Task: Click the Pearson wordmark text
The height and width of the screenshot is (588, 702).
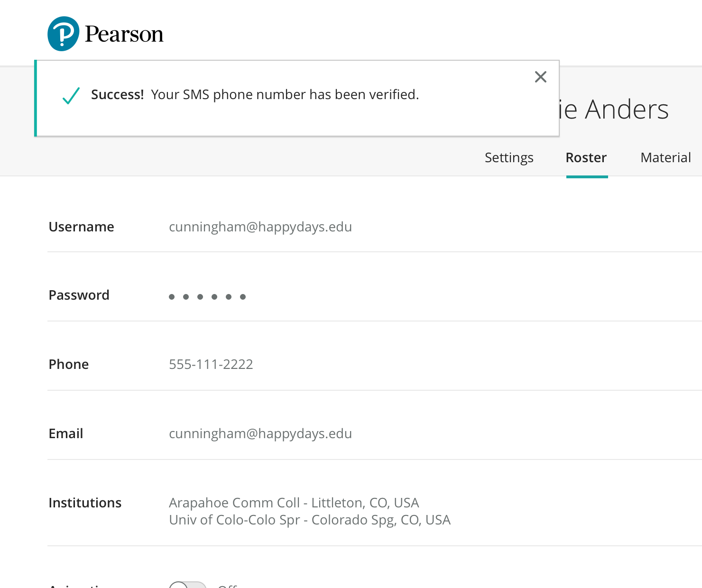Action: pos(124,34)
